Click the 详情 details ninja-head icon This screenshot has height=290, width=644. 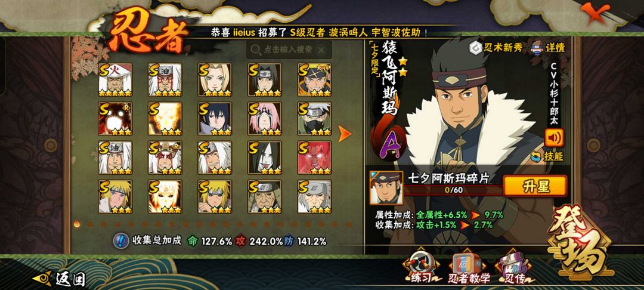[x=549, y=47]
